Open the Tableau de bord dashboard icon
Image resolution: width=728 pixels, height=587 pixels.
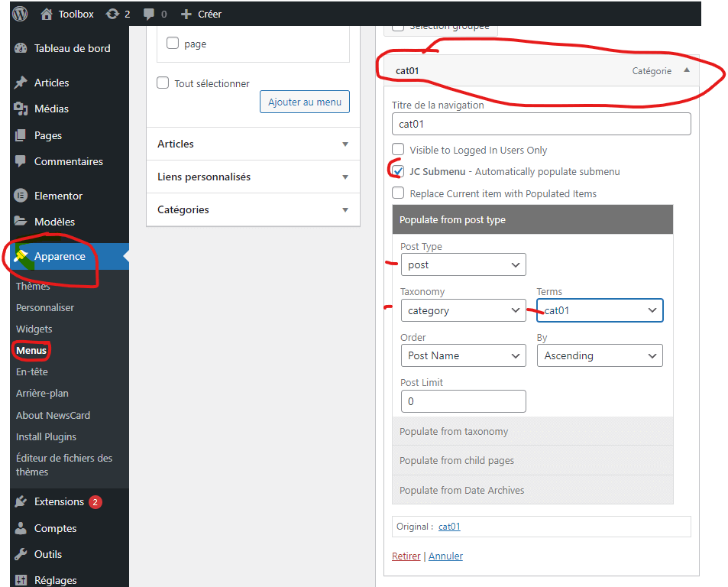tap(21, 48)
